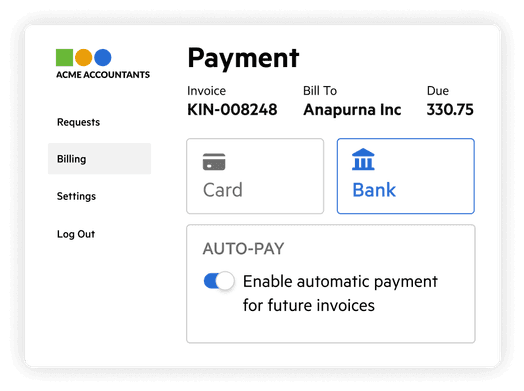Click 'Enable automatic payment for future invoices' text
Screen dimensions: 524x391
click(340, 293)
